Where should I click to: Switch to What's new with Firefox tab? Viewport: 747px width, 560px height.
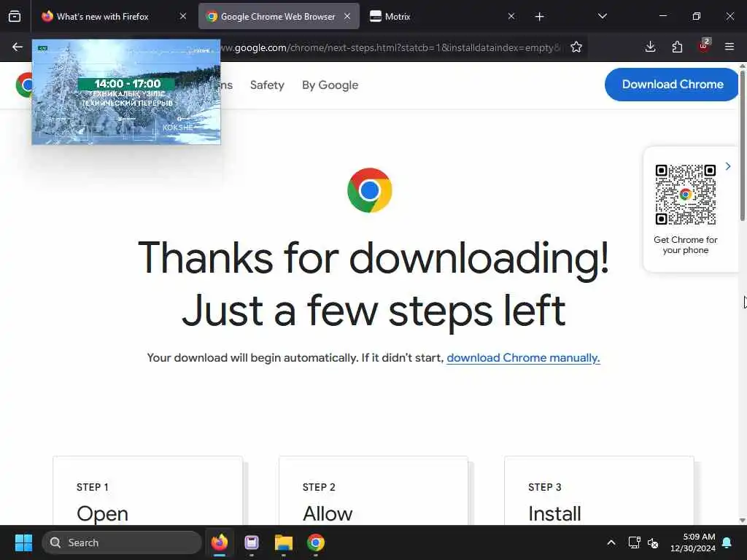(x=113, y=16)
